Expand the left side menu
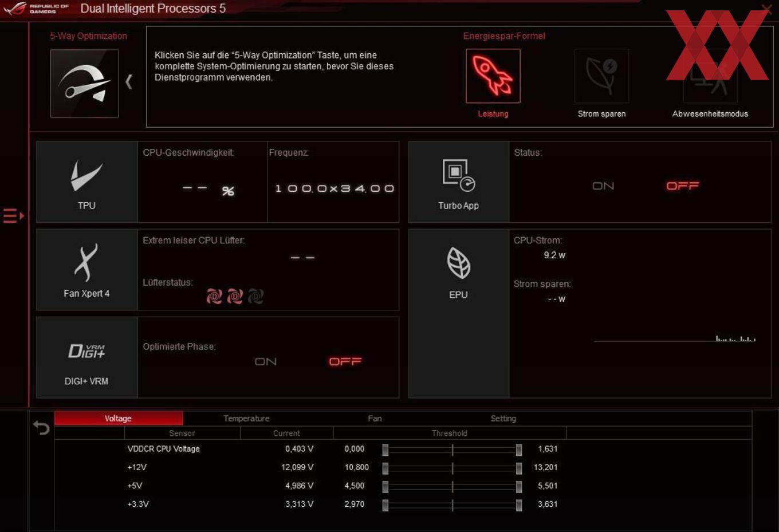779x532 pixels. (x=13, y=216)
